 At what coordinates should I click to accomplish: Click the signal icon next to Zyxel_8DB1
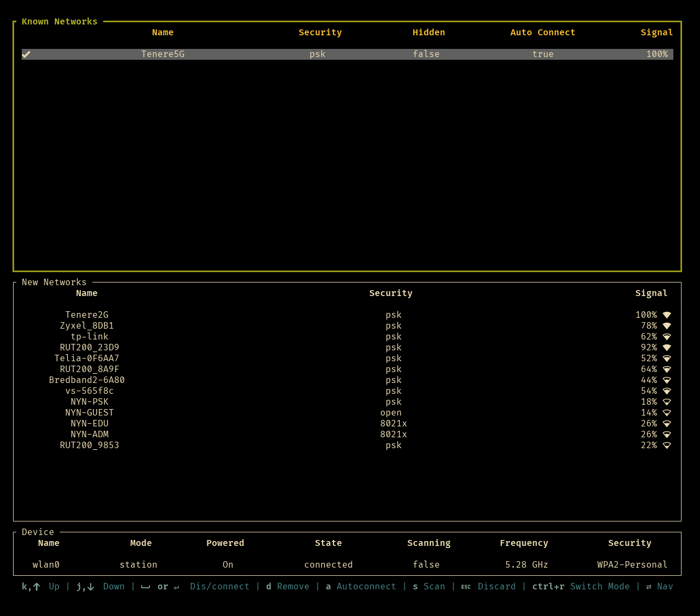pos(667,326)
